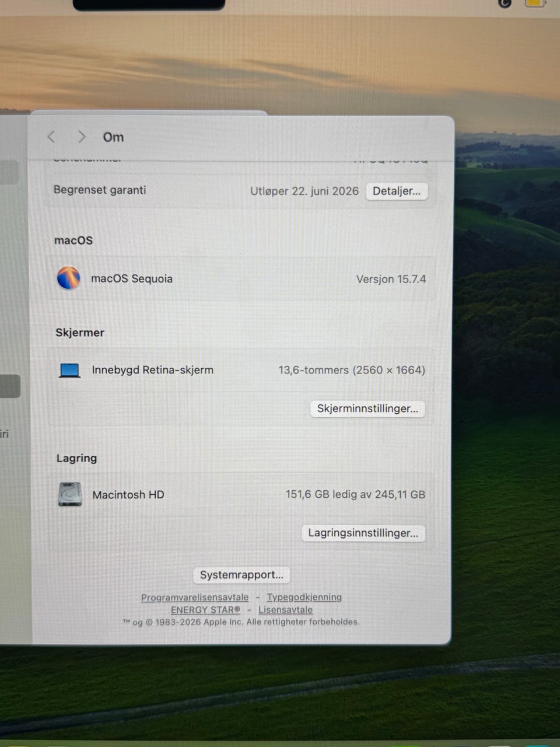Open the Systemrapport... button
The width and height of the screenshot is (560, 747).
[x=242, y=575]
